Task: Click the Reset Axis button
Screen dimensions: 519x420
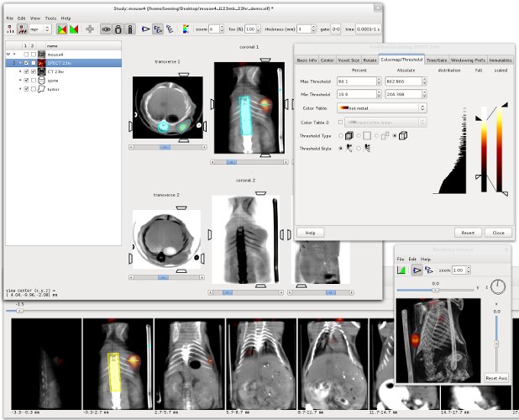Action: (x=496, y=378)
